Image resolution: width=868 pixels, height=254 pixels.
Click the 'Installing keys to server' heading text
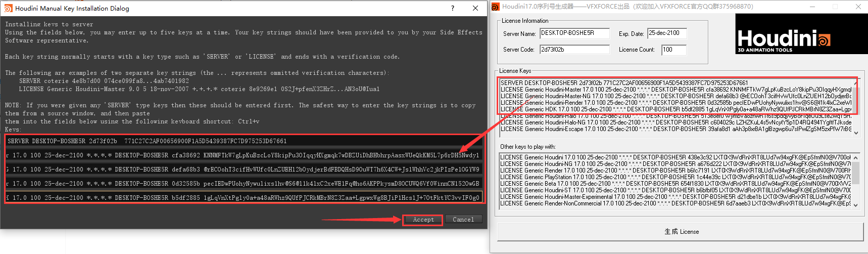pos(49,24)
